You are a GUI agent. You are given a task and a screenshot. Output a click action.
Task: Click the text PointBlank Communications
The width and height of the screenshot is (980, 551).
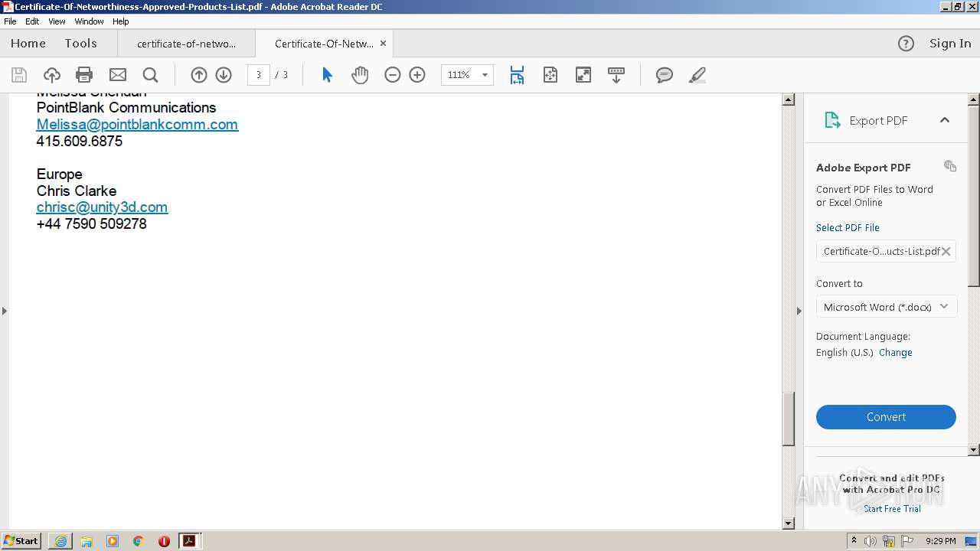(126, 107)
